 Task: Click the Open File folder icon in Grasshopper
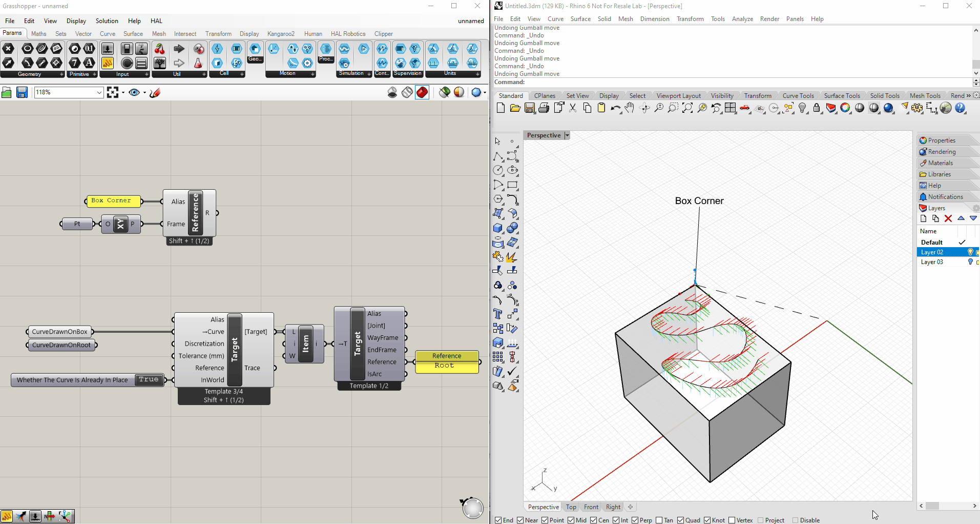[x=7, y=93]
